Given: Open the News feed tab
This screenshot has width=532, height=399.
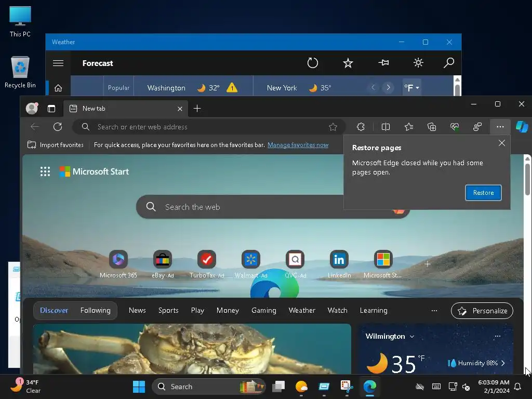Looking at the screenshot, I should tap(137, 311).
